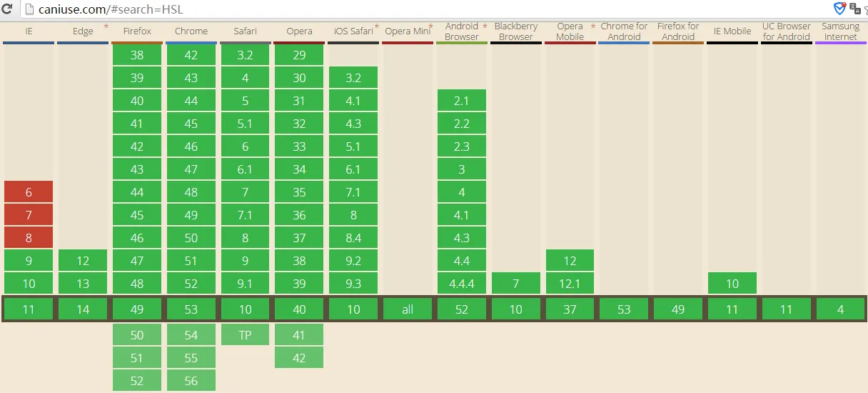Select the UC Browser for Android header
The height and width of the screenshot is (393, 868).
click(x=787, y=31)
